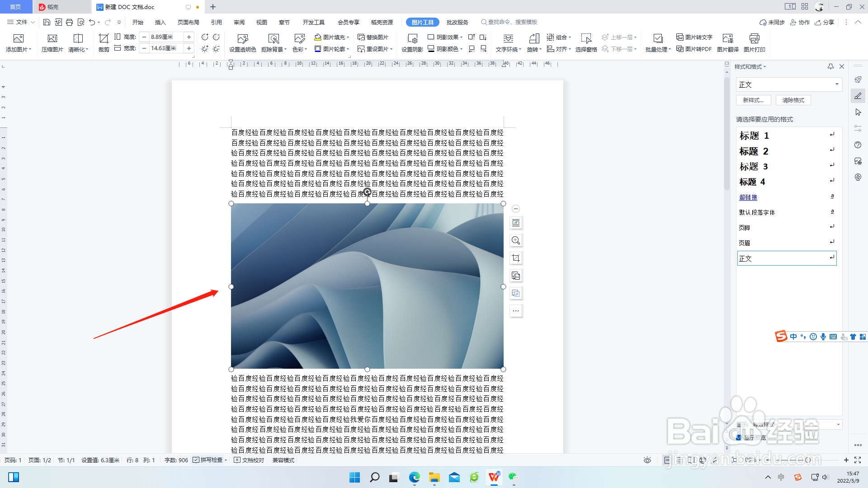The width and height of the screenshot is (868, 488).
Task: Click the crop icon beside the image
Action: [x=516, y=258]
